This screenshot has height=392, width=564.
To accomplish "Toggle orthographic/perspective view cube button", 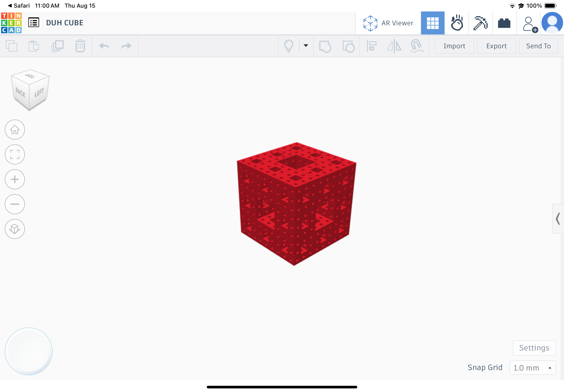I will [x=15, y=229].
